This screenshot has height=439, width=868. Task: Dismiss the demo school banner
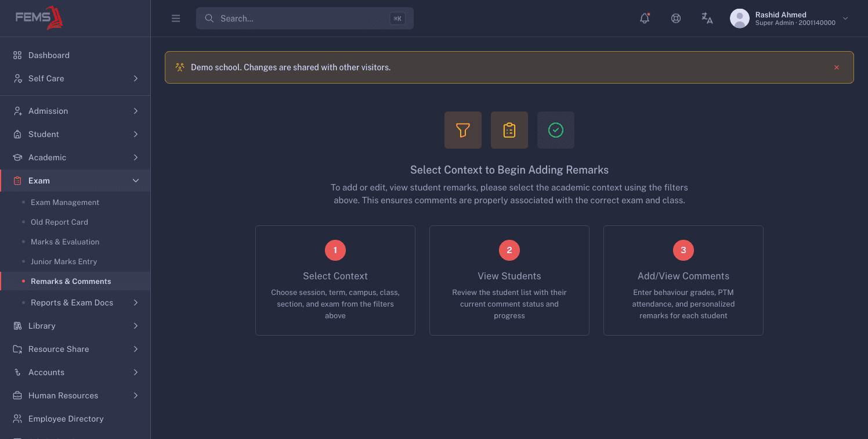point(837,67)
